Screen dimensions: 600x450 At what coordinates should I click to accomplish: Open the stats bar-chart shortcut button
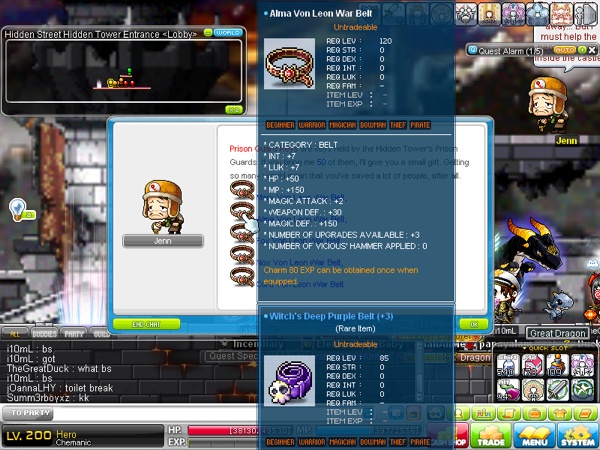point(484,413)
